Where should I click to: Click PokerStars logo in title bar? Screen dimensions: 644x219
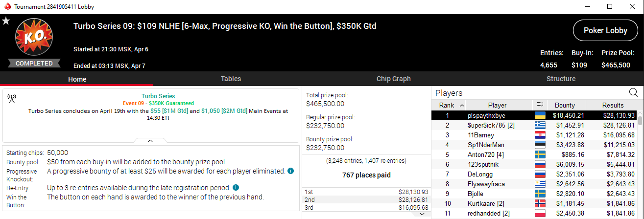[5, 6]
